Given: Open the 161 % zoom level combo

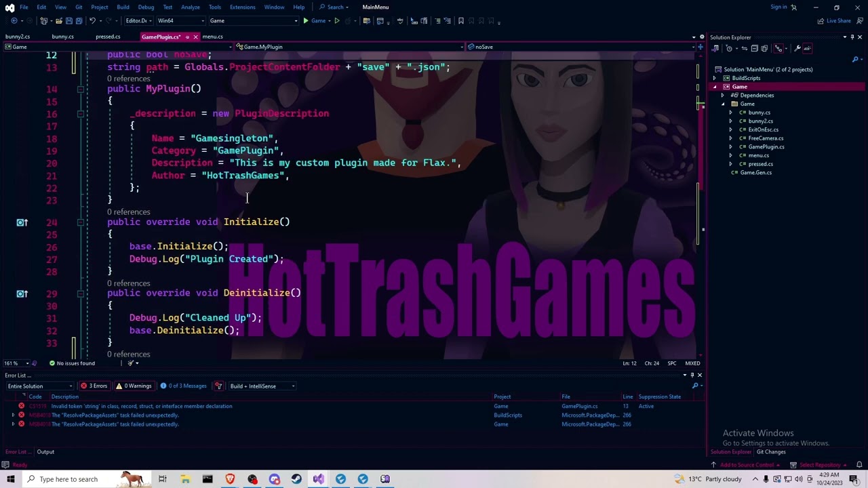Looking at the screenshot, I should point(18,363).
